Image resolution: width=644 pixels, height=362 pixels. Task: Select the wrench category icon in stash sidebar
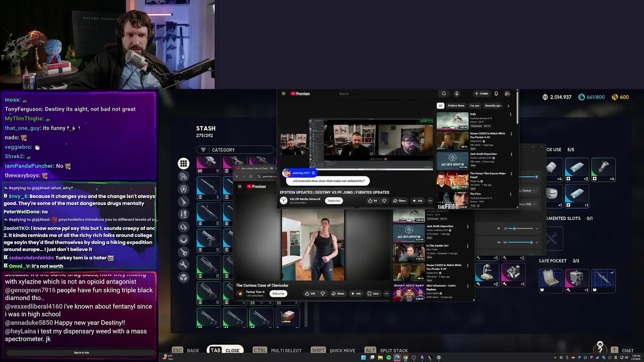pyautogui.click(x=184, y=264)
